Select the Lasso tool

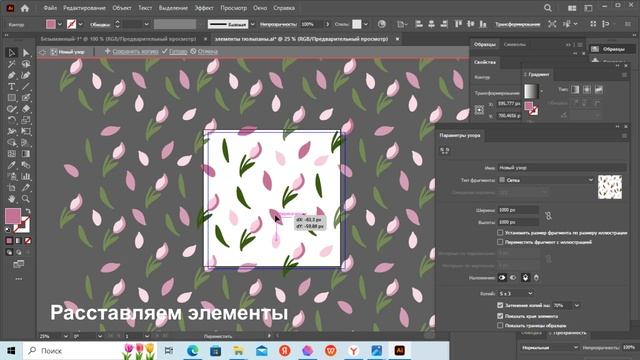26,64
